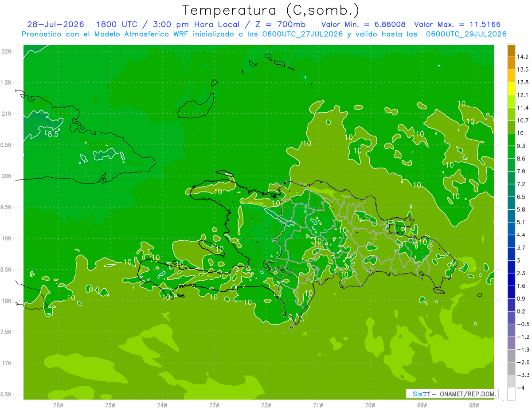Click the -0.5 value on the color scale
532x411 pixels.
[523, 324]
